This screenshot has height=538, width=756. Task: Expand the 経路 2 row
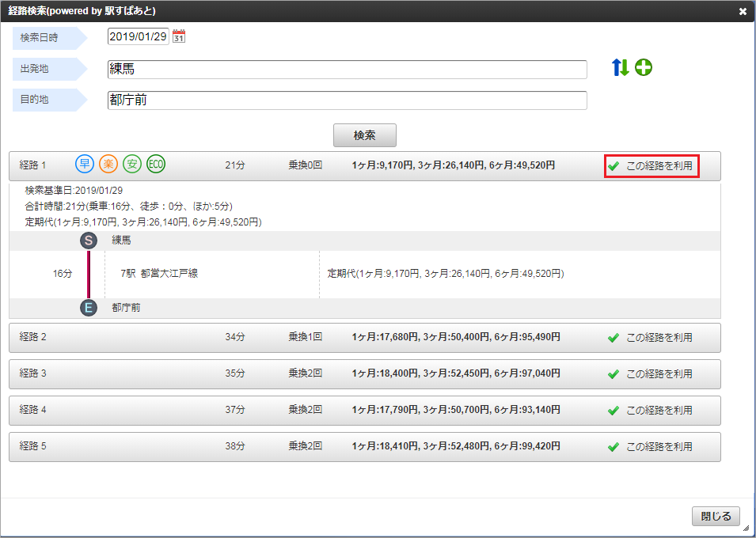click(x=365, y=338)
